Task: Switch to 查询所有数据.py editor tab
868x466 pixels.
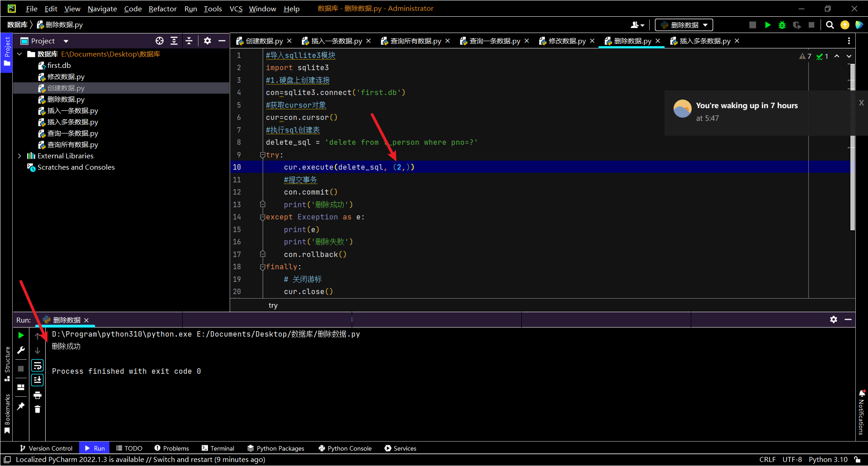Action: pyautogui.click(x=415, y=41)
